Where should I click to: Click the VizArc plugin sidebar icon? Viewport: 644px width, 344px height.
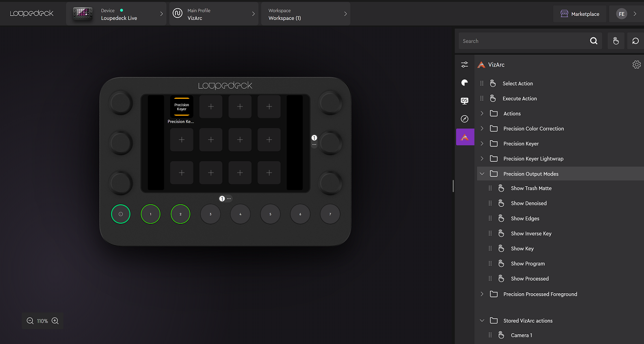point(465,137)
